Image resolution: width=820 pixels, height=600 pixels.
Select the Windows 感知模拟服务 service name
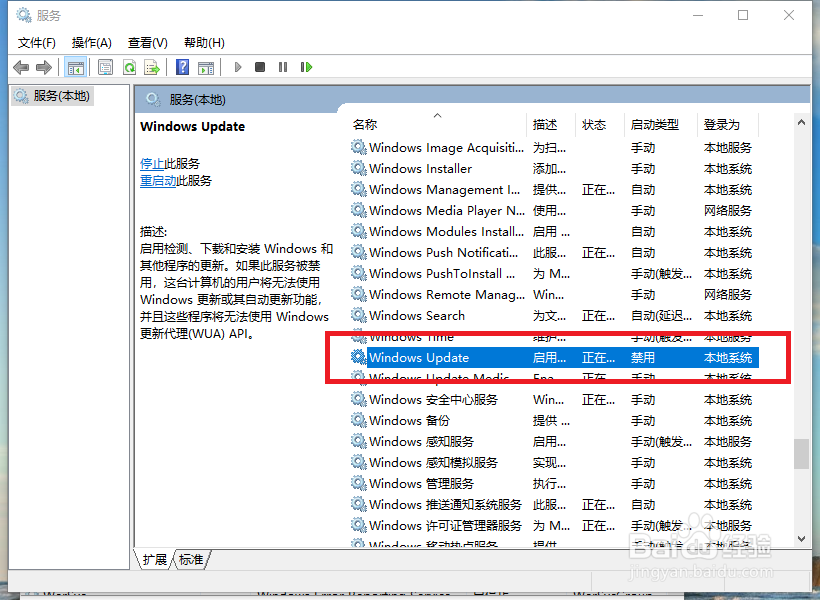434,462
